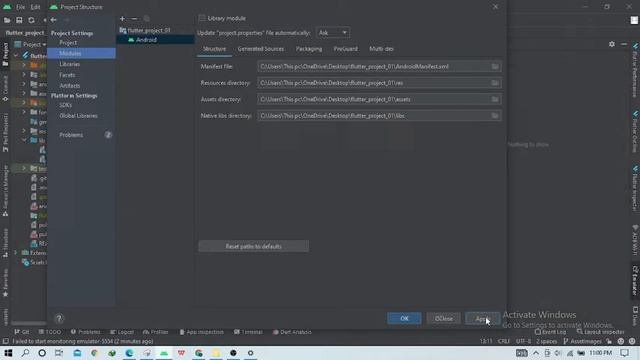The width and height of the screenshot is (640, 360).
Task: Open the File menu
Action: click(20, 7)
